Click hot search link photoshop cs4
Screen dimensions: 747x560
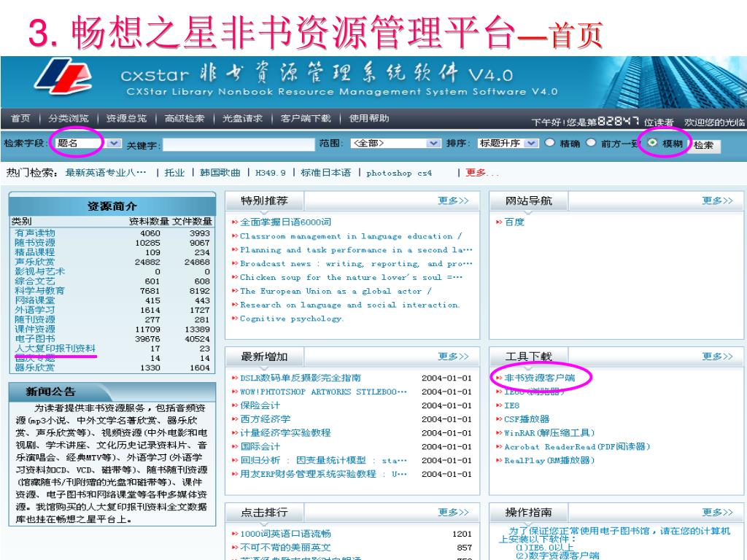click(399, 174)
